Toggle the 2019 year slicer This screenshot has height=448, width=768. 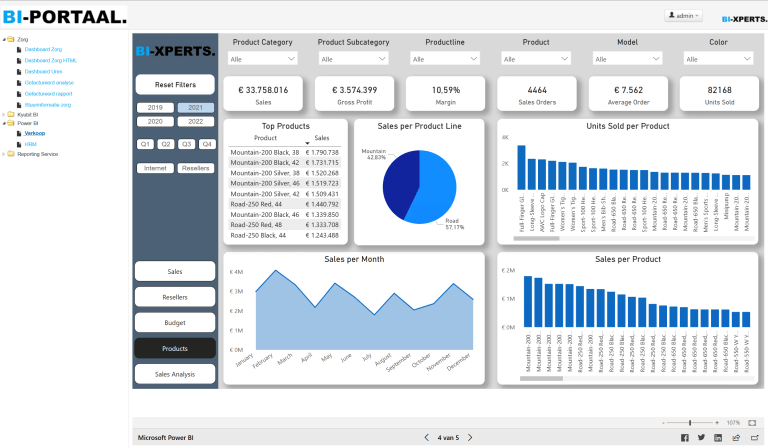pos(155,107)
